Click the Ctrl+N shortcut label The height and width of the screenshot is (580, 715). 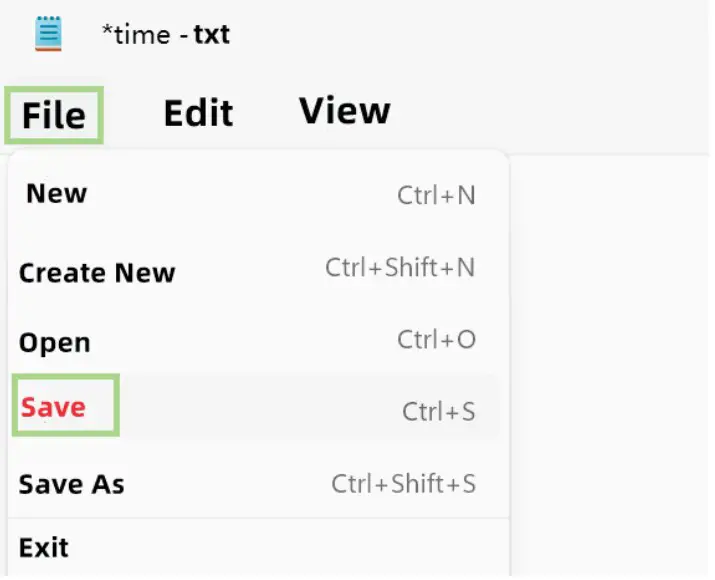(436, 195)
